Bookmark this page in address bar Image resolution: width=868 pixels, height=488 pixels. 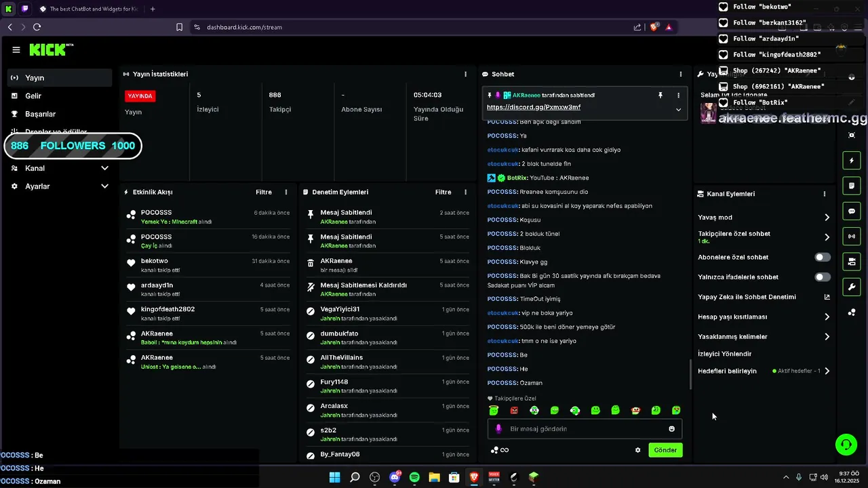179,27
